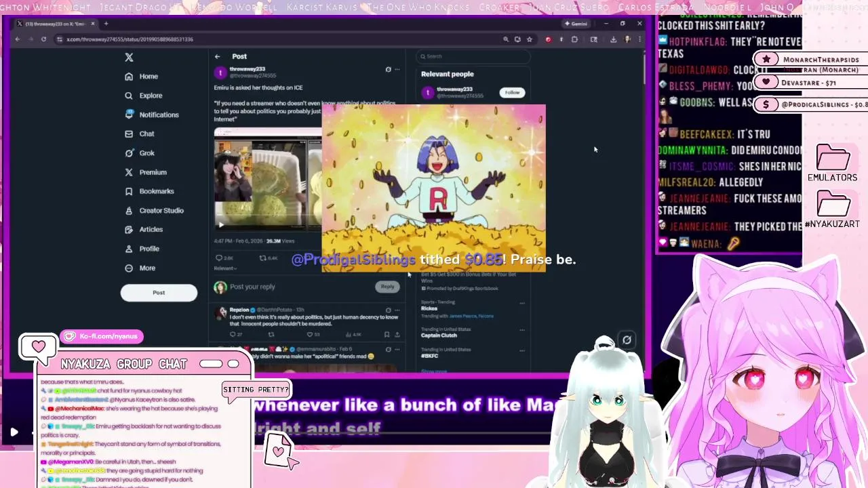The image size is (868, 488).
Task: Open the #NYAKUZART folder icon
Action: pos(833,203)
